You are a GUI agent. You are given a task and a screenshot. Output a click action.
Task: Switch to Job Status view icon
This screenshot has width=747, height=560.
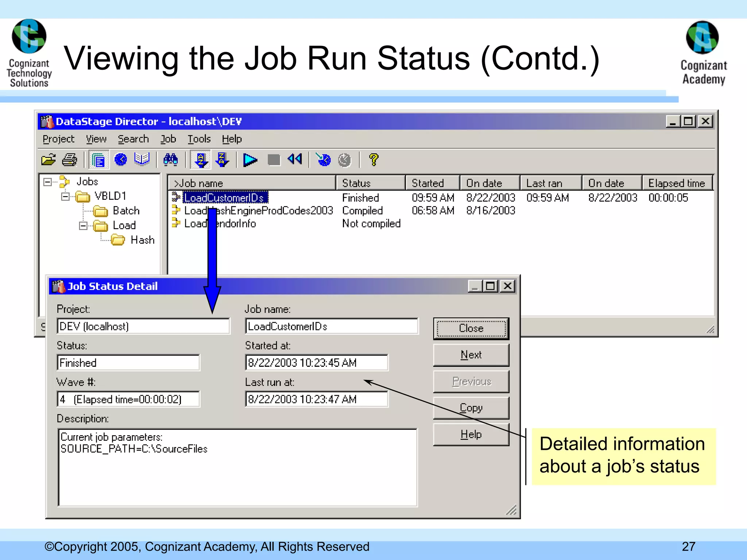click(x=98, y=160)
